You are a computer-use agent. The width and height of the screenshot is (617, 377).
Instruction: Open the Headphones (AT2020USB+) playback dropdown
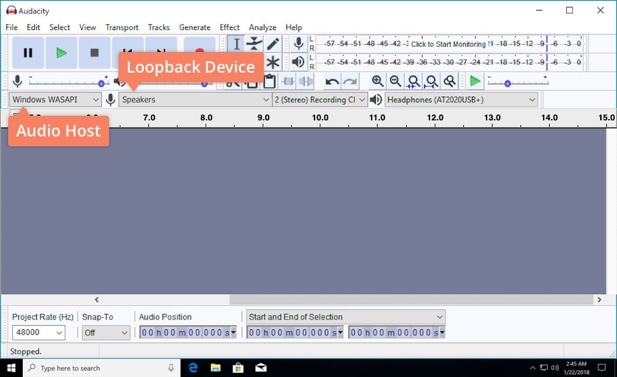(x=461, y=100)
